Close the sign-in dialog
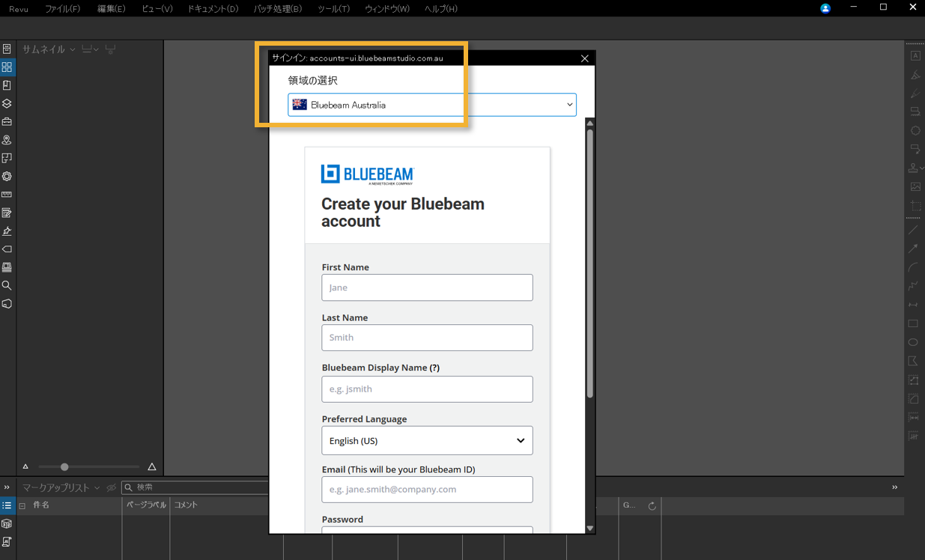This screenshot has width=925, height=560. (585, 58)
